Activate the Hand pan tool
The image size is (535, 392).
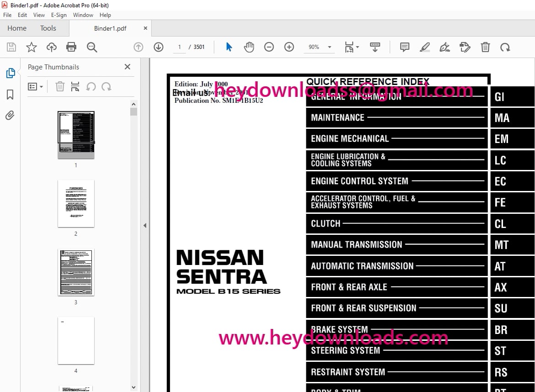coord(249,47)
